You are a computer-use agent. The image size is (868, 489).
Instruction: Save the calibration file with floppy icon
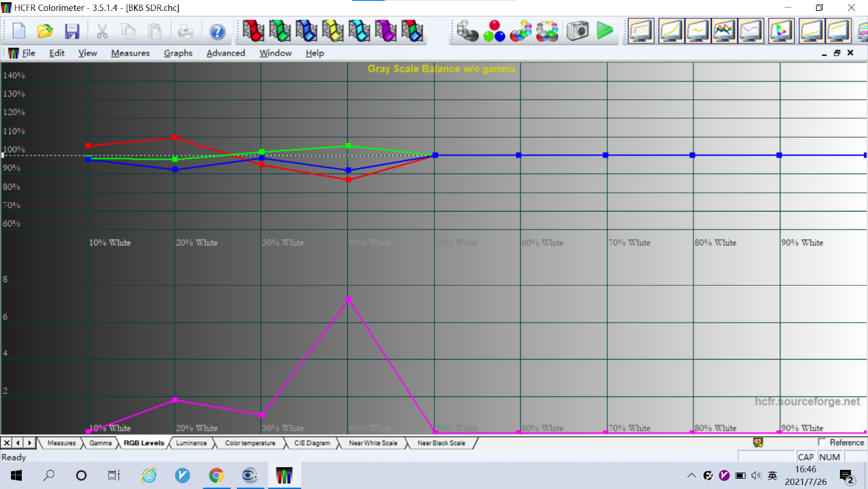(x=72, y=32)
